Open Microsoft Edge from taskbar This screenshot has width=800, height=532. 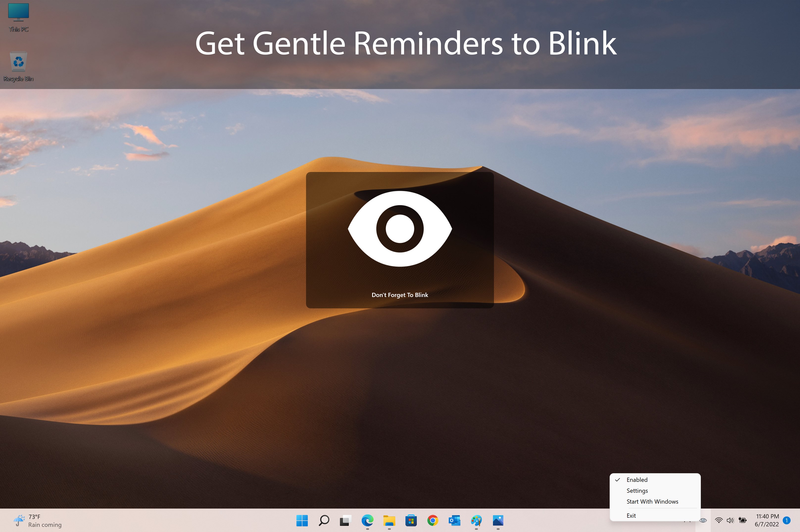367,520
